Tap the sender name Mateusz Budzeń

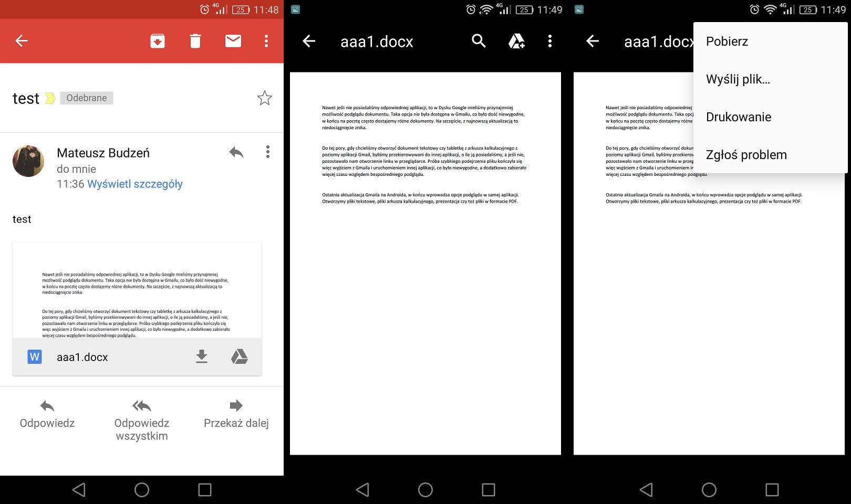(x=103, y=153)
